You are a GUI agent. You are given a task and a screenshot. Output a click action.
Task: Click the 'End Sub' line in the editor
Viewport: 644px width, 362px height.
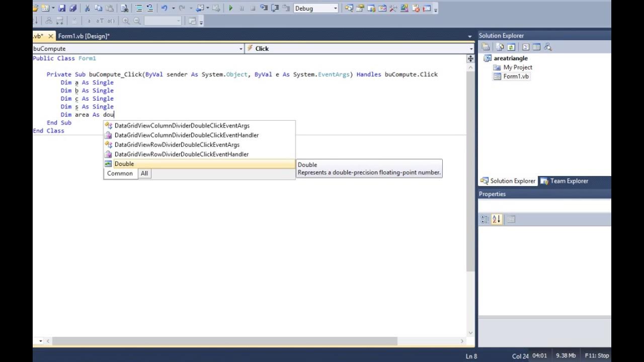tap(59, 123)
